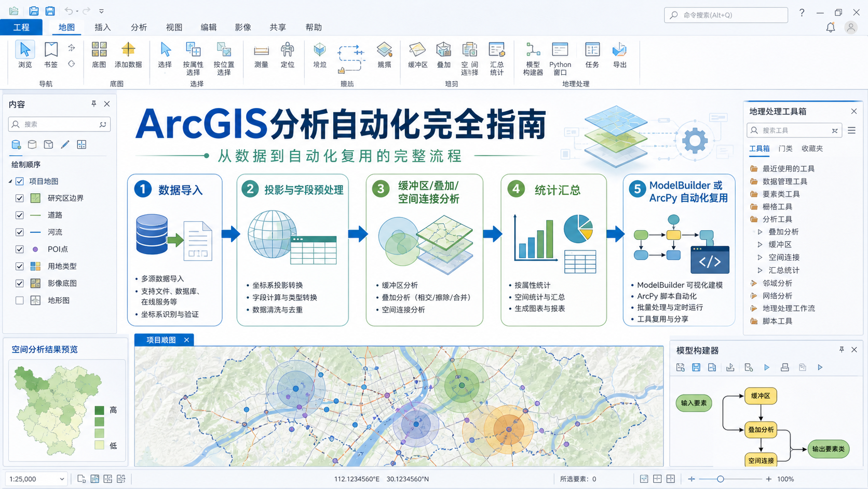
Task: Click the zoom out minus button
Action: tap(691, 479)
